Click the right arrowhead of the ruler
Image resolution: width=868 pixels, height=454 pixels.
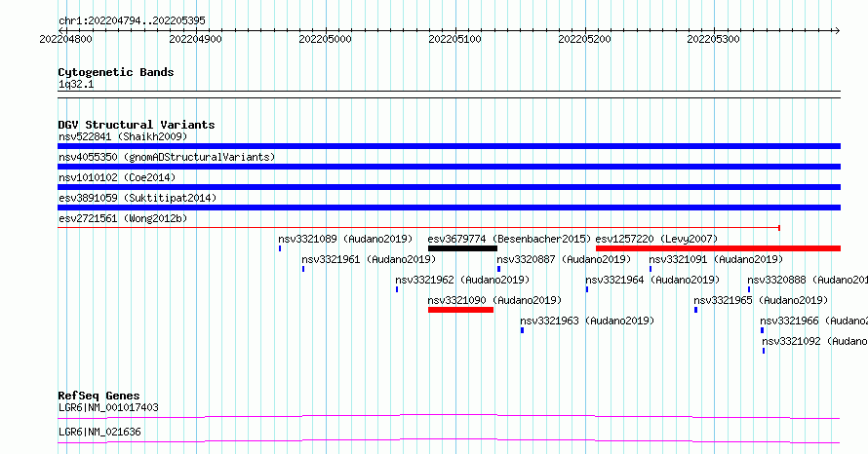837,30
